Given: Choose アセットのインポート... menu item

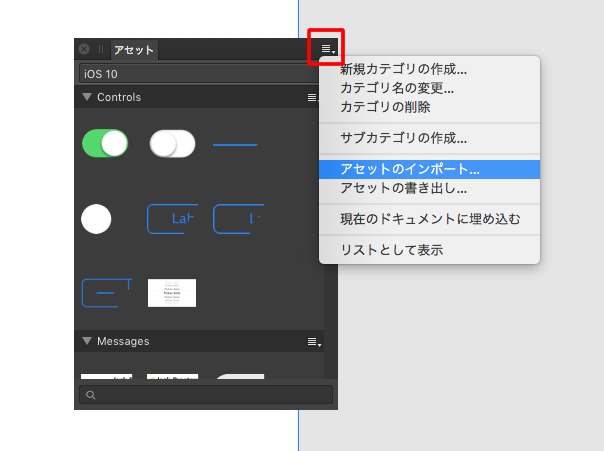Looking at the screenshot, I should [x=430, y=169].
